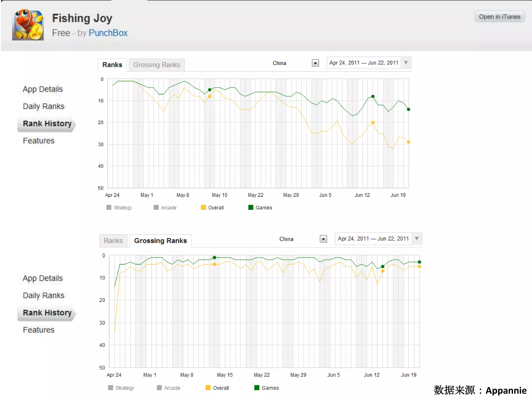
Task: Open Features in upper sidebar
Action: [x=39, y=141]
